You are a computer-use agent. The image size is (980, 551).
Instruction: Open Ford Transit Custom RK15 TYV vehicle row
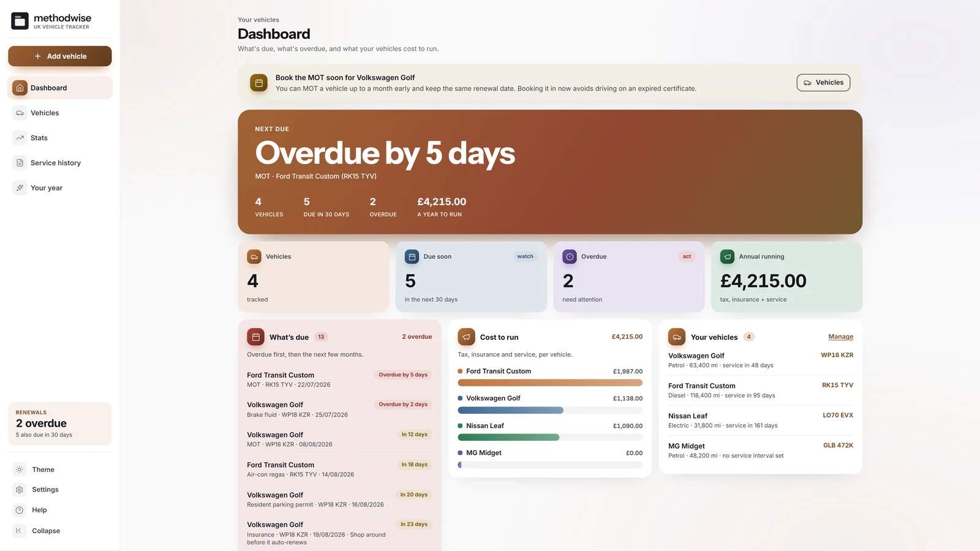761,390
